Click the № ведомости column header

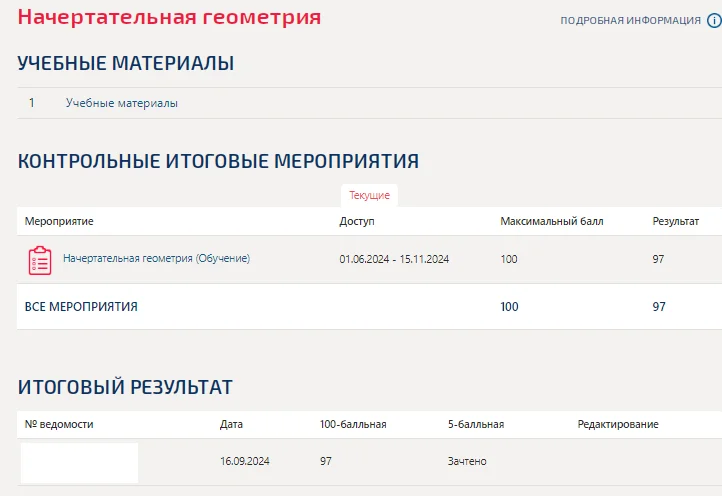click(59, 424)
